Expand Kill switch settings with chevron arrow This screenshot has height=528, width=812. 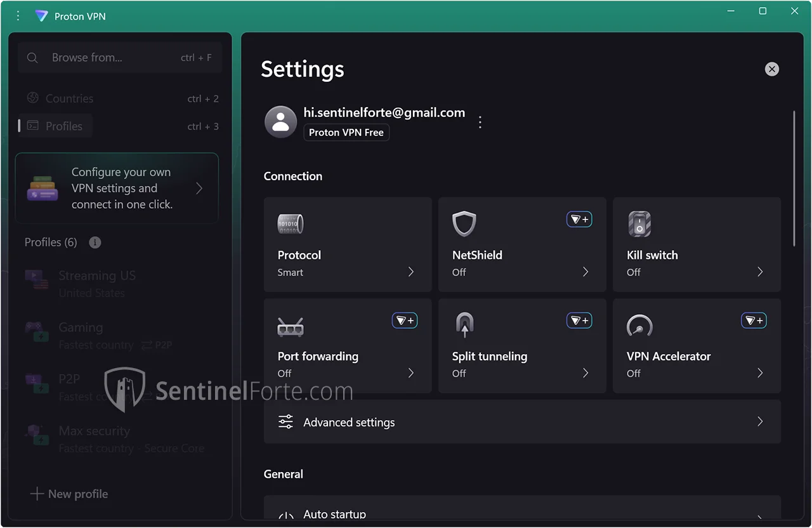[x=759, y=272]
